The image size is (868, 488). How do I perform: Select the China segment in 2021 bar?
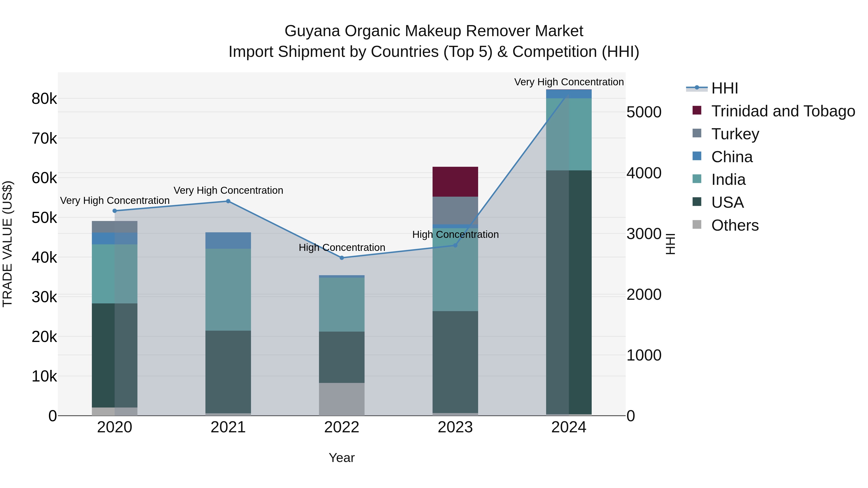click(x=228, y=241)
